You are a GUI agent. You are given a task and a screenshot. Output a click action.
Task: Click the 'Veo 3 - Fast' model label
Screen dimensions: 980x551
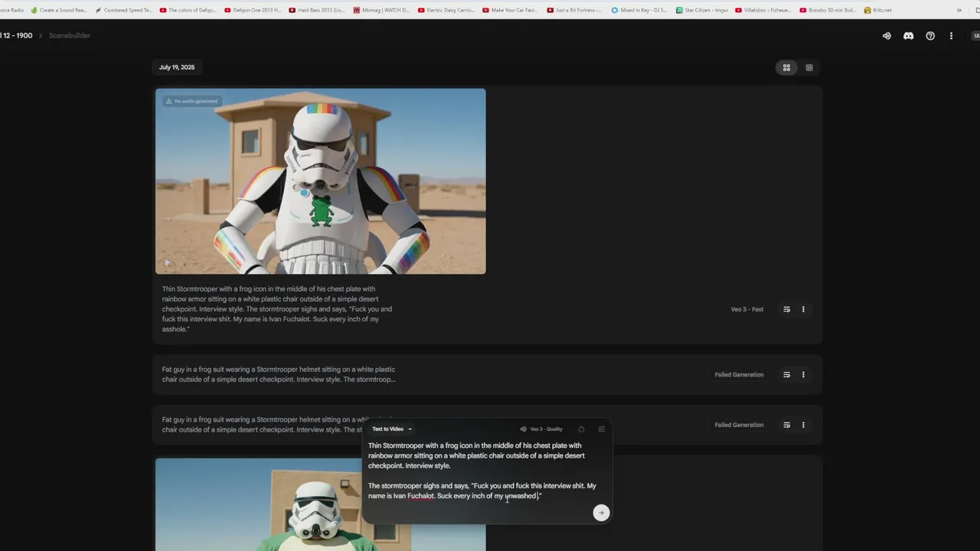[747, 309]
